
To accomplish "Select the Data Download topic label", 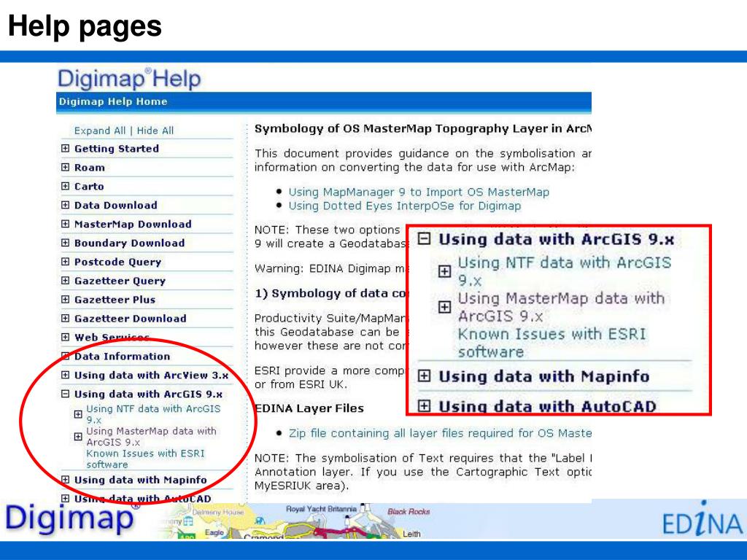I will click(x=116, y=205).
